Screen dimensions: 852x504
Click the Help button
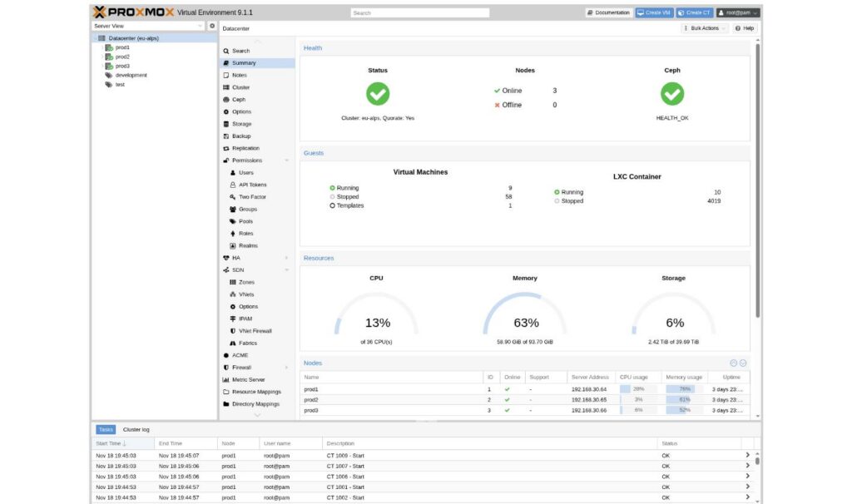[x=745, y=28]
